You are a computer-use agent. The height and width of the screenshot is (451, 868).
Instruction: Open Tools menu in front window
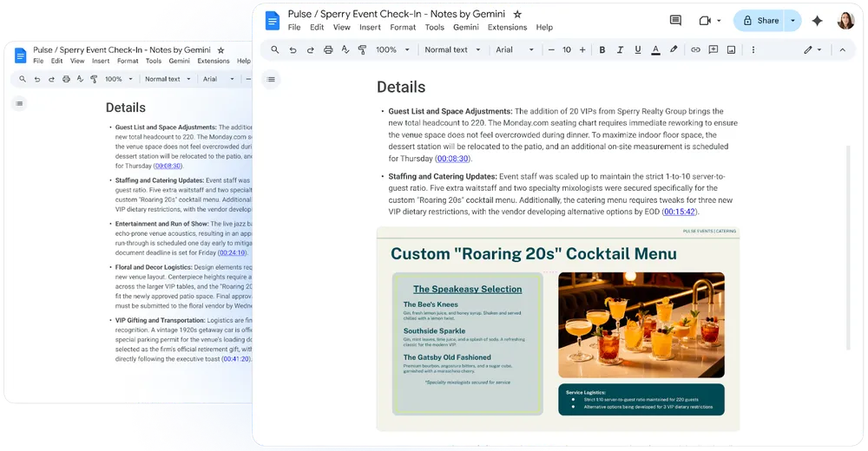click(435, 27)
